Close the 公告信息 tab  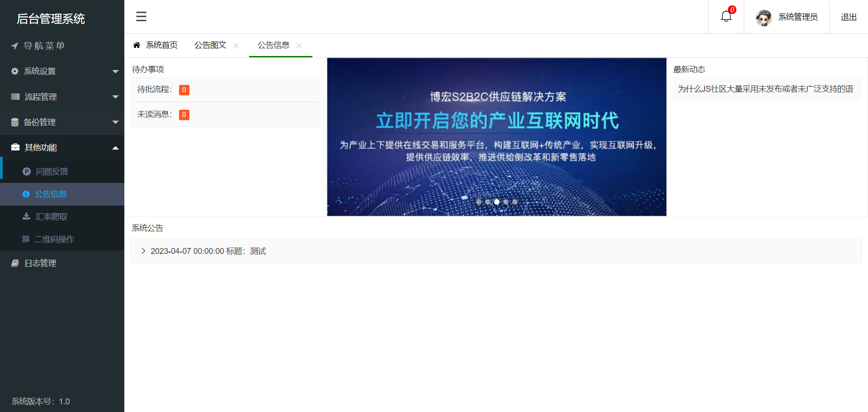coord(299,46)
